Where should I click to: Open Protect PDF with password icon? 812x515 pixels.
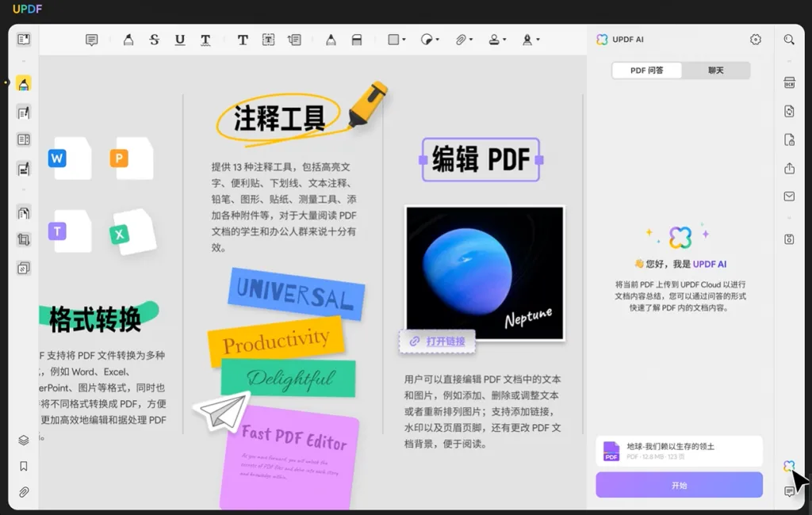point(789,139)
